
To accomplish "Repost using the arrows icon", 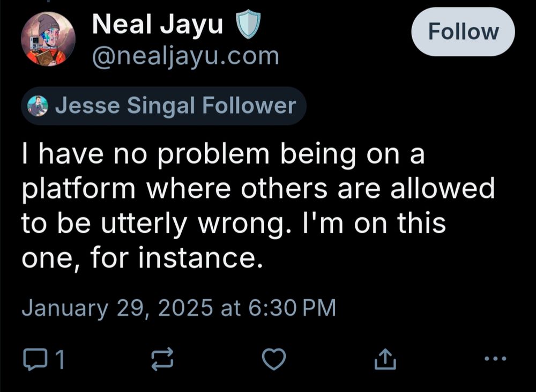I will click(x=162, y=360).
